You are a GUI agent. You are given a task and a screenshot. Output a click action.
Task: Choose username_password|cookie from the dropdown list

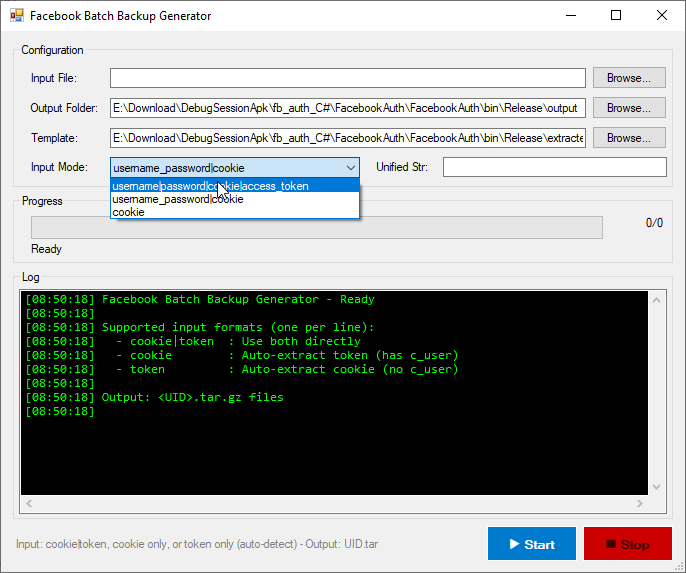(234, 199)
